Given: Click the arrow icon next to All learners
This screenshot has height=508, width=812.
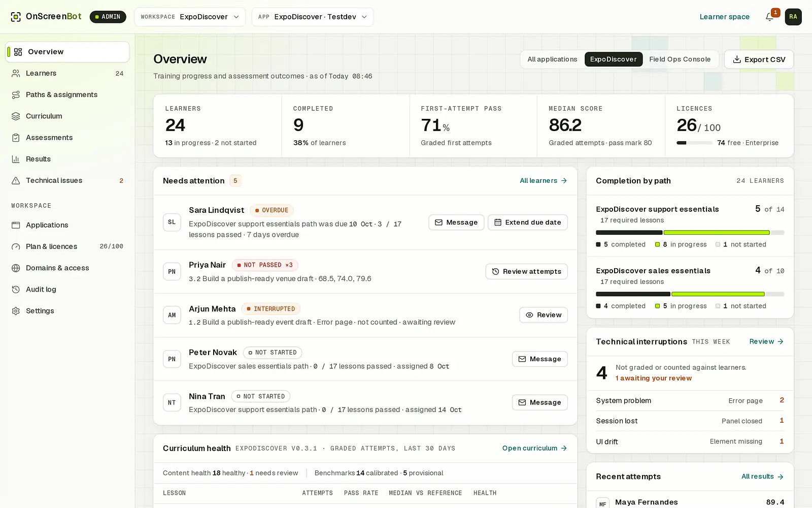Looking at the screenshot, I should (564, 181).
